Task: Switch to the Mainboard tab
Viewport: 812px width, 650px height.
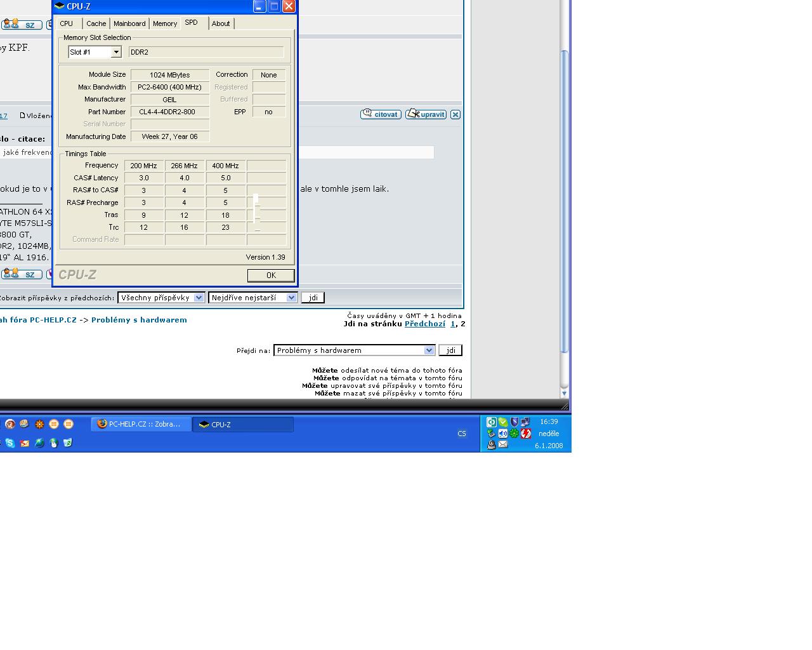Action: pos(129,23)
